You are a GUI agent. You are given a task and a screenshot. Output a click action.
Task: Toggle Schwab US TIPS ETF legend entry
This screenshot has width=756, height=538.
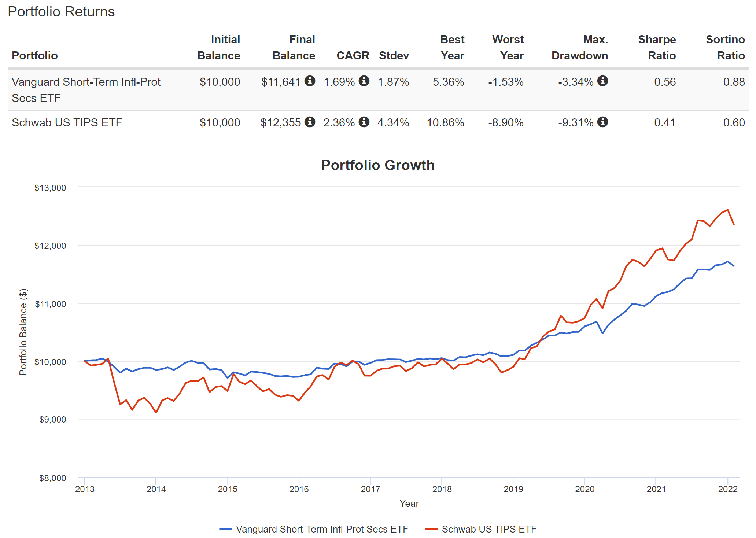(x=480, y=529)
